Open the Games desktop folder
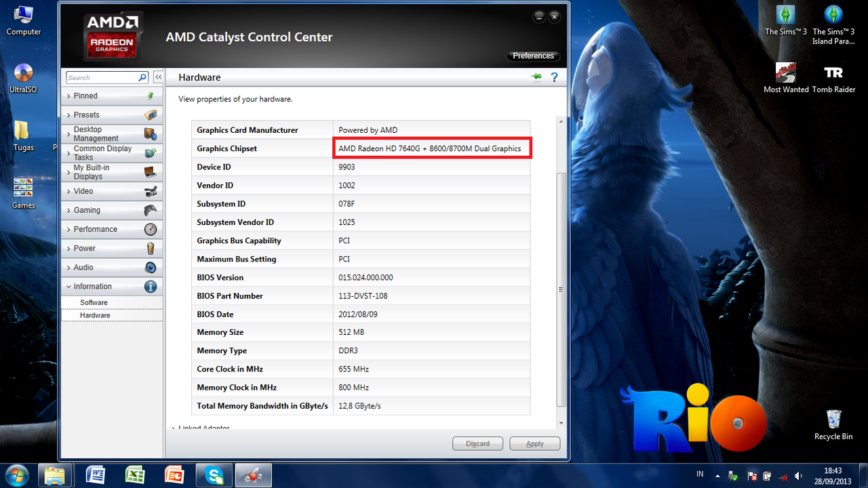This screenshot has width=868, height=488. click(23, 193)
